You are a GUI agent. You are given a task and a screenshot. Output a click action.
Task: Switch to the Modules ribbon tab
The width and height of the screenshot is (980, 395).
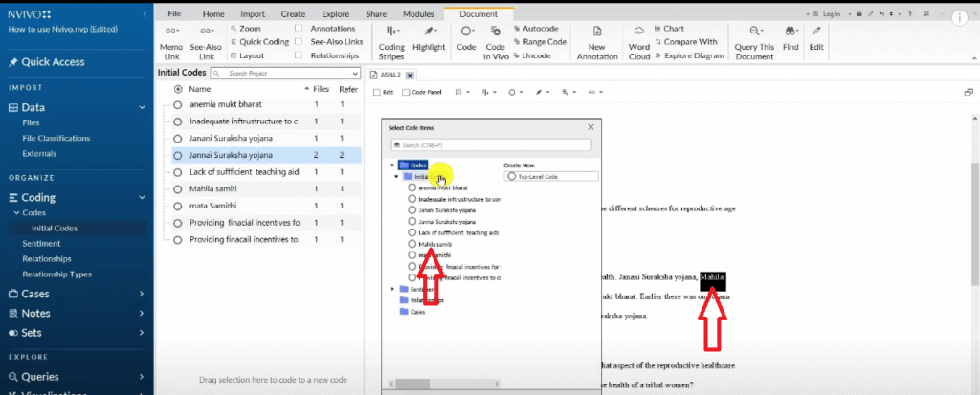point(418,14)
